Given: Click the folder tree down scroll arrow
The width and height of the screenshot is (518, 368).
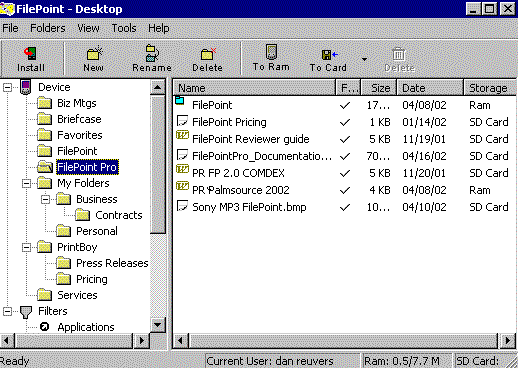Looking at the screenshot, I should coord(158,325).
